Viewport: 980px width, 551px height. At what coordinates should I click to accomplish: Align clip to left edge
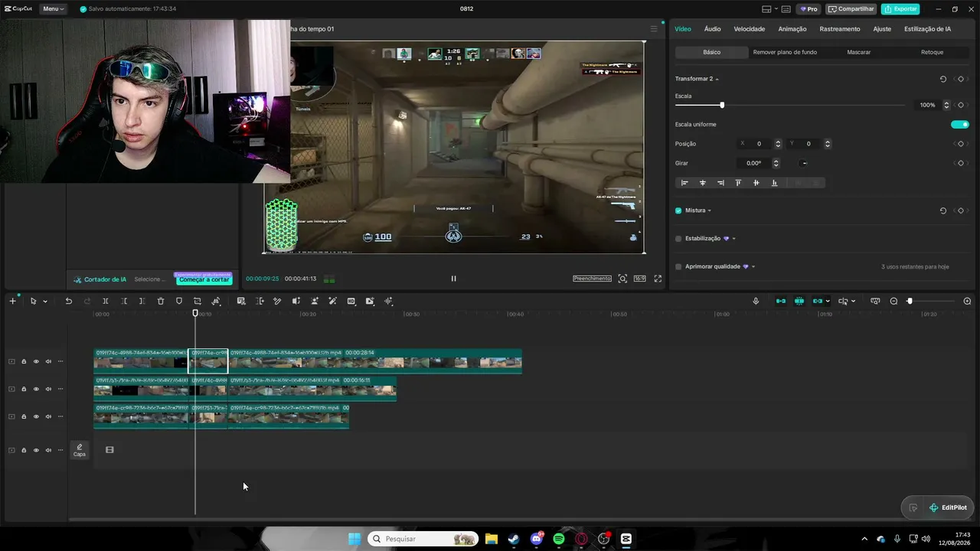point(684,183)
